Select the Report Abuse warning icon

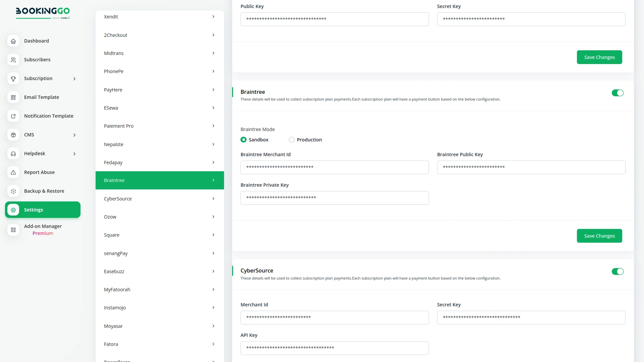pos(13,172)
